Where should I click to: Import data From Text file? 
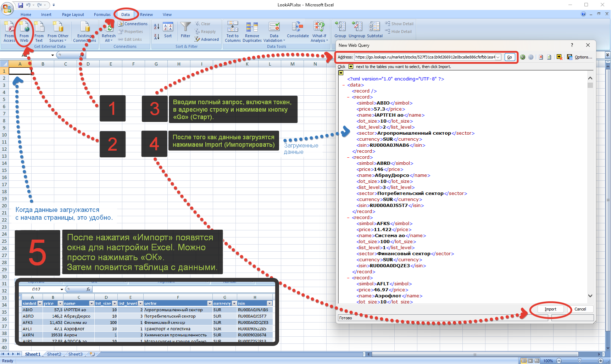[39, 32]
